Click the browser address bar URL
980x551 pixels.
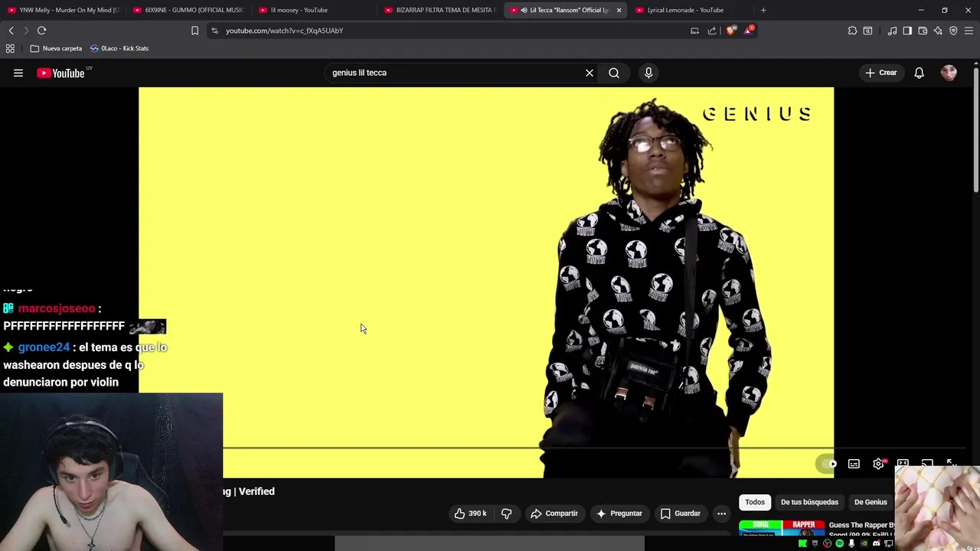pos(284,31)
